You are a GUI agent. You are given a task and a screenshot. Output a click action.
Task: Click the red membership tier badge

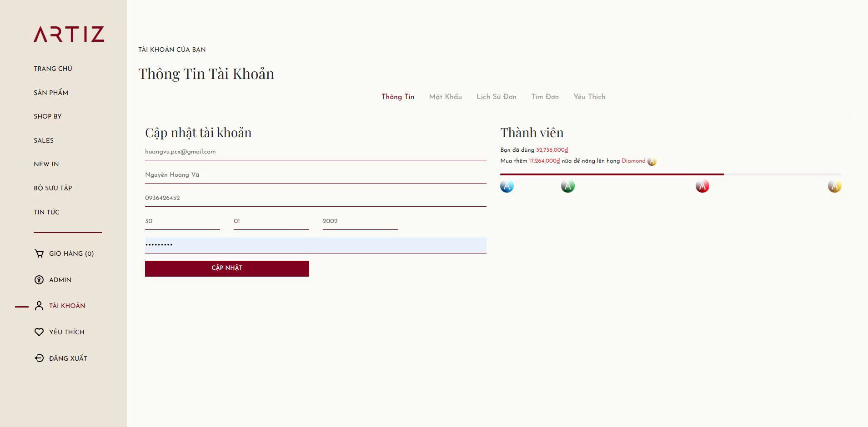point(702,186)
